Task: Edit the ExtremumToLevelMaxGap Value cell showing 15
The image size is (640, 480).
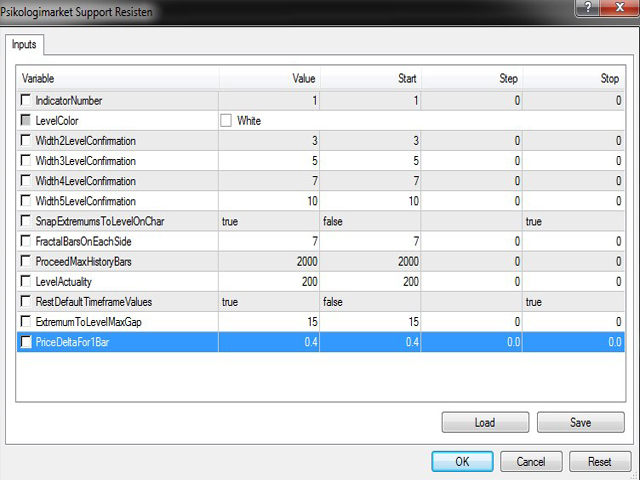Action: [x=269, y=321]
